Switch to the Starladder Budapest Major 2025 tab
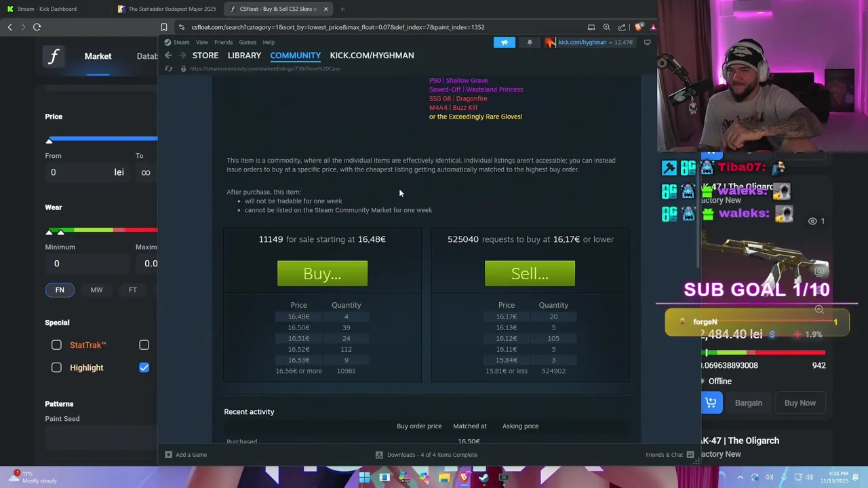This screenshot has width=868, height=488. pyautogui.click(x=166, y=9)
